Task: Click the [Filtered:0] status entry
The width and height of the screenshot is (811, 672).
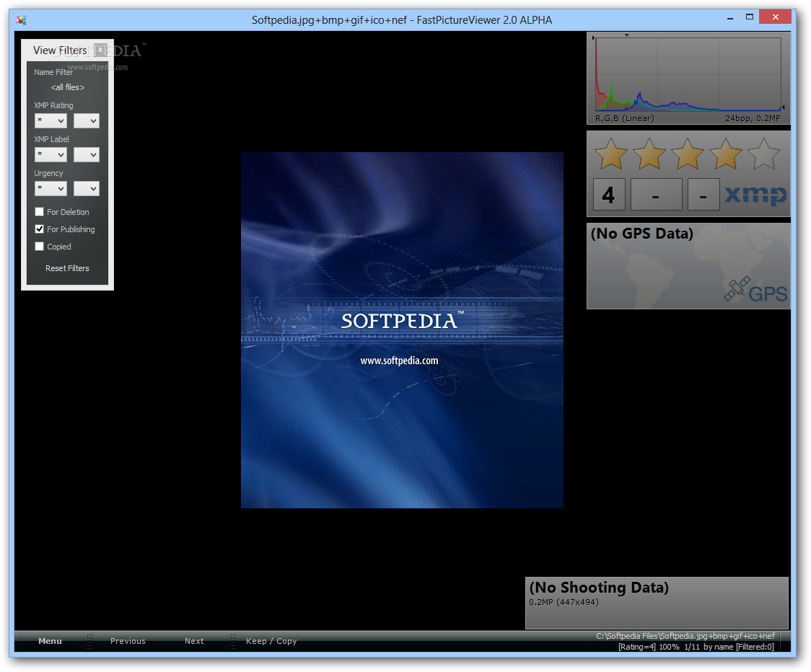Action: [755, 647]
